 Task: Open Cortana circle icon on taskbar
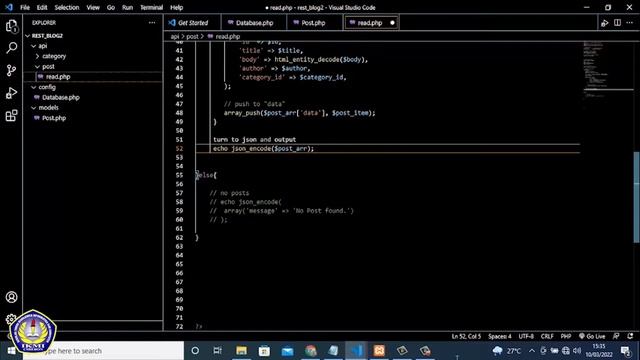(x=195, y=351)
